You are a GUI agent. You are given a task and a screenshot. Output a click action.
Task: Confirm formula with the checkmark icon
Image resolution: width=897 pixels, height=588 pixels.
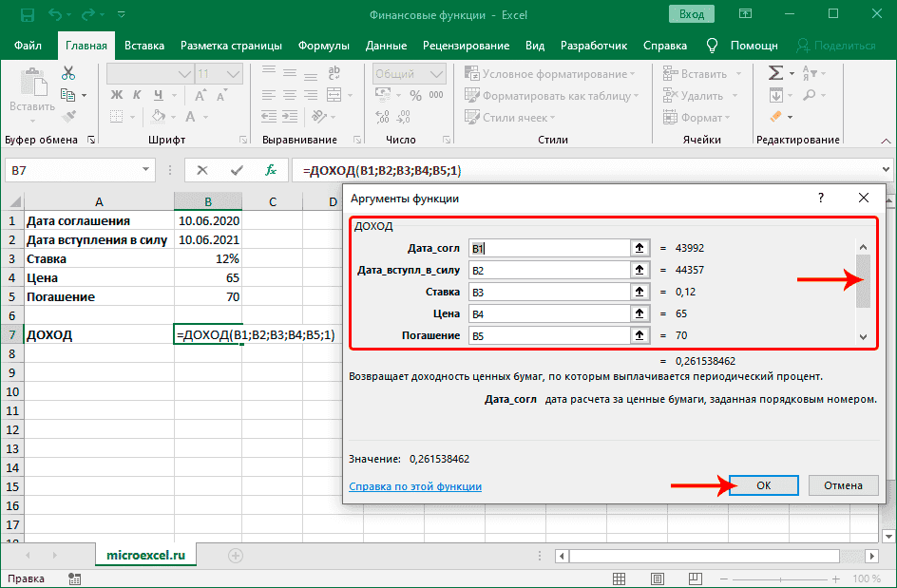click(237, 170)
